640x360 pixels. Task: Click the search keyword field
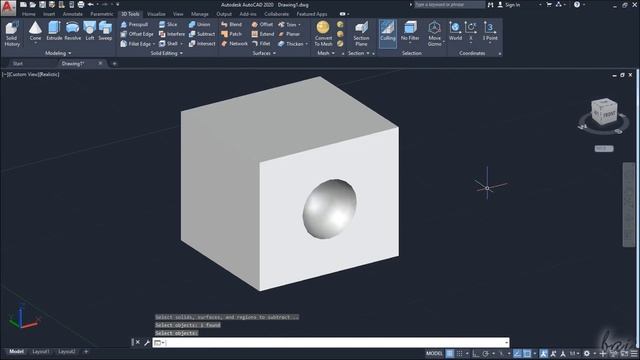[449, 5]
